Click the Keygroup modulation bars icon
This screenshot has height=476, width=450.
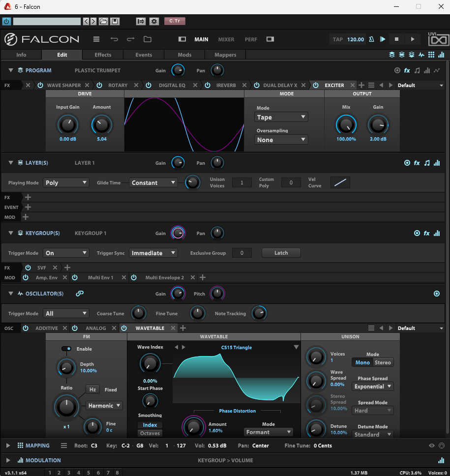437,233
